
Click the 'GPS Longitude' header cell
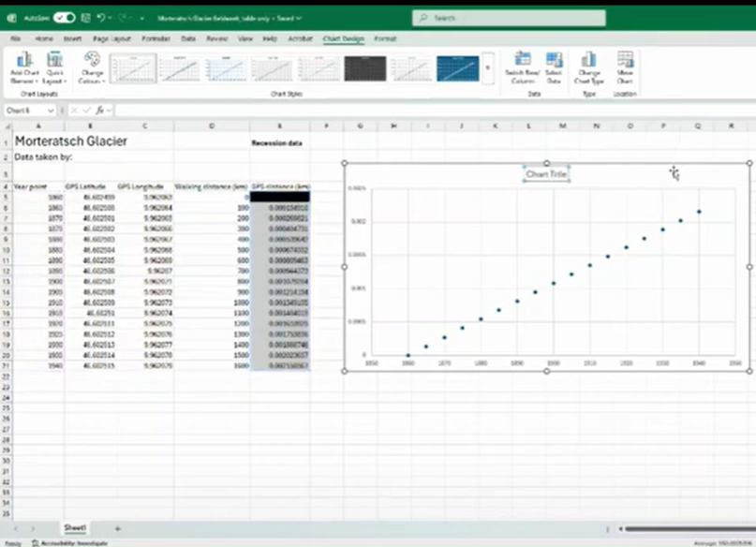[x=141, y=186]
